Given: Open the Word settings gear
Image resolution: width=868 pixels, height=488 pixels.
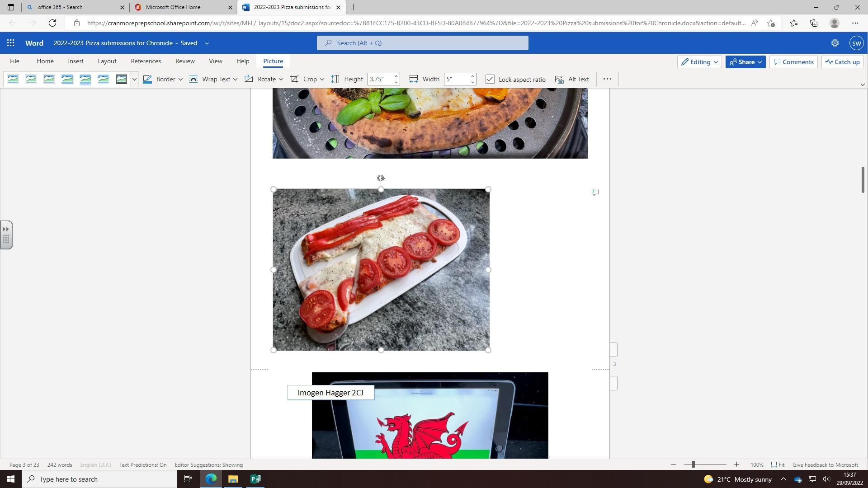Looking at the screenshot, I should [x=835, y=43].
